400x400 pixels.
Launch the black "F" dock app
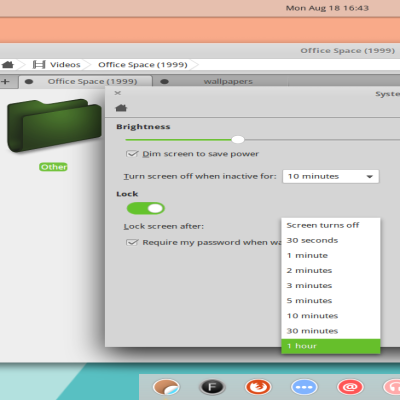(212, 387)
